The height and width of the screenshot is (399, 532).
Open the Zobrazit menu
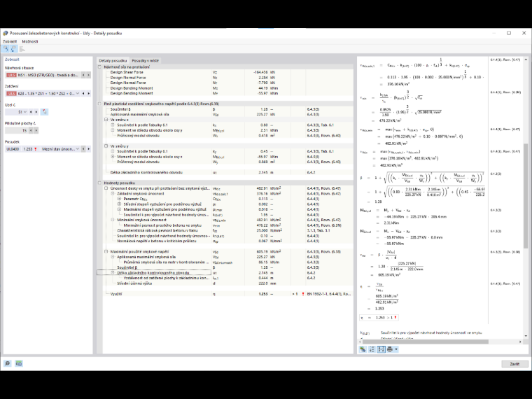pyautogui.click(x=10, y=41)
